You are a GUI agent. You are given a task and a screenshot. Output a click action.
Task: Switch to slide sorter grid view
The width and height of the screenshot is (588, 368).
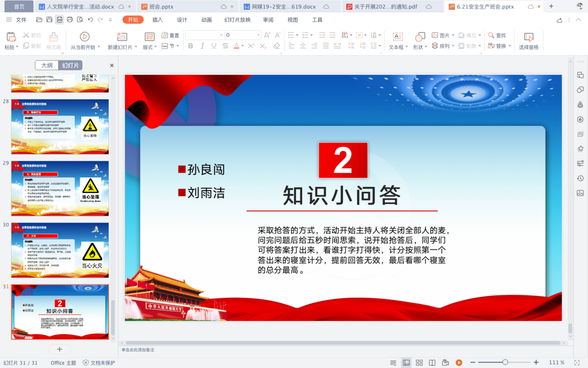pos(419,362)
